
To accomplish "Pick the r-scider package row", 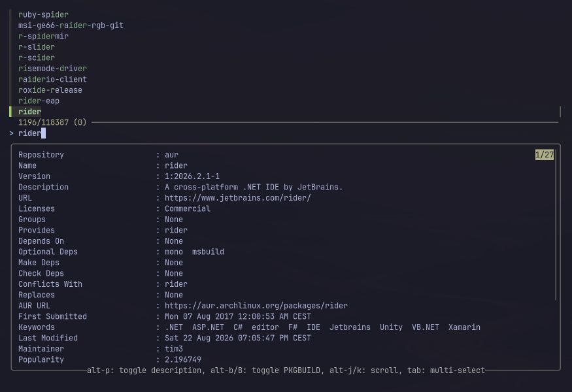I will (x=37, y=57).
